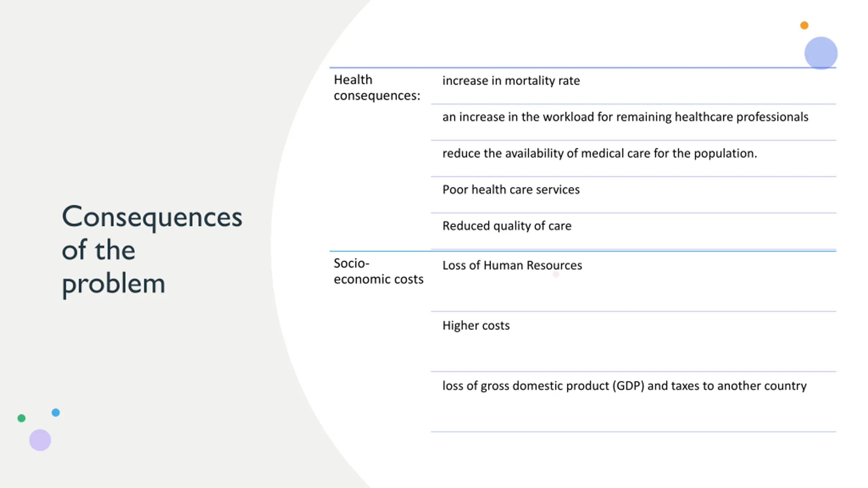Viewport: 868px width, 488px height.
Task: Select 'Poor health care services' row
Action: pos(633,195)
